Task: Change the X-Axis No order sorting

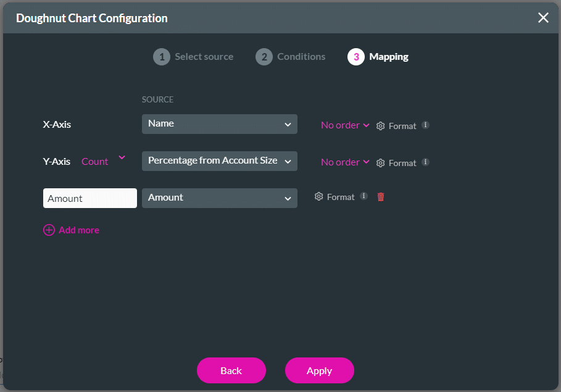Action: (x=345, y=125)
